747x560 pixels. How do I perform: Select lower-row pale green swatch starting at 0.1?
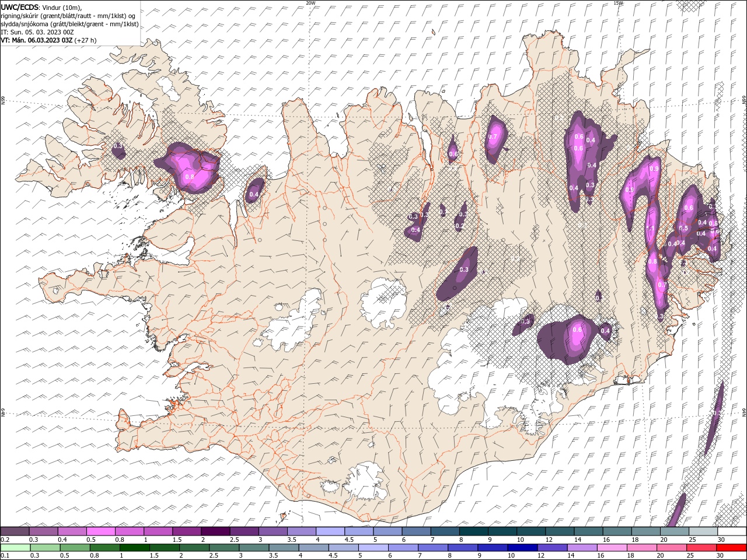[x=15, y=548]
